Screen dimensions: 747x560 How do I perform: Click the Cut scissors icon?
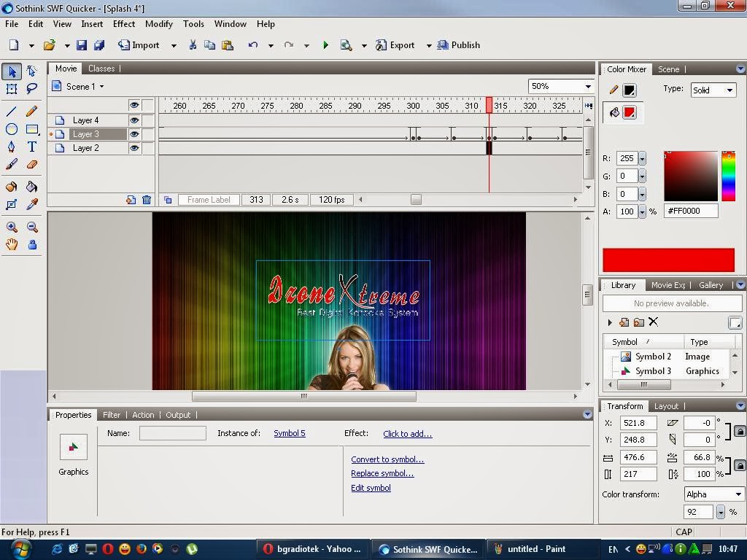tap(193, 45)
